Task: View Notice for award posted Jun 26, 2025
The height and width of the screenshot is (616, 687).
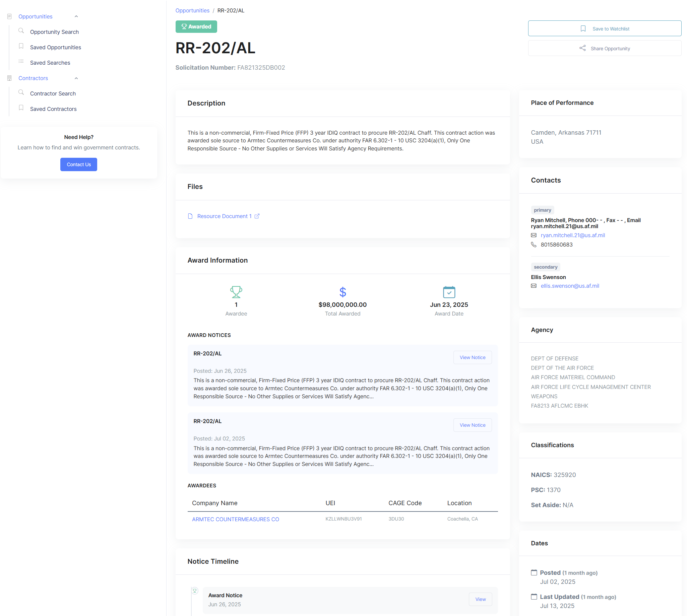Action: point(473,357)
